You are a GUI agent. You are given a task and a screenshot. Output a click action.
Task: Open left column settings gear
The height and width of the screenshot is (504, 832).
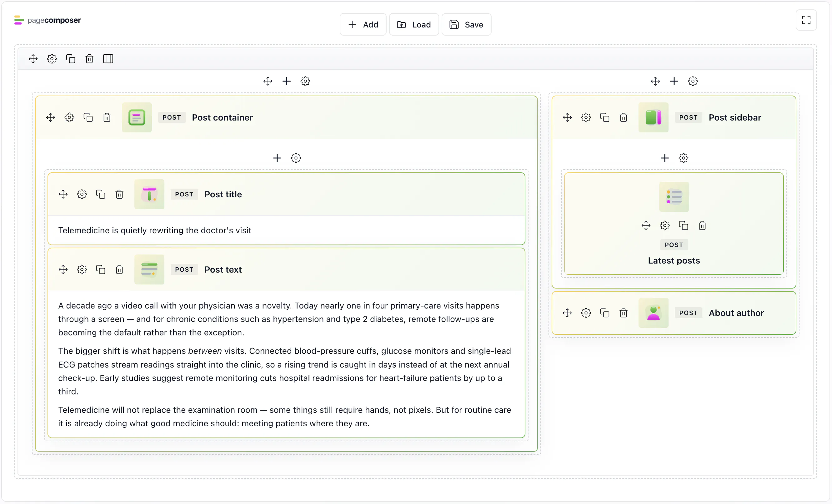[305, 81]
